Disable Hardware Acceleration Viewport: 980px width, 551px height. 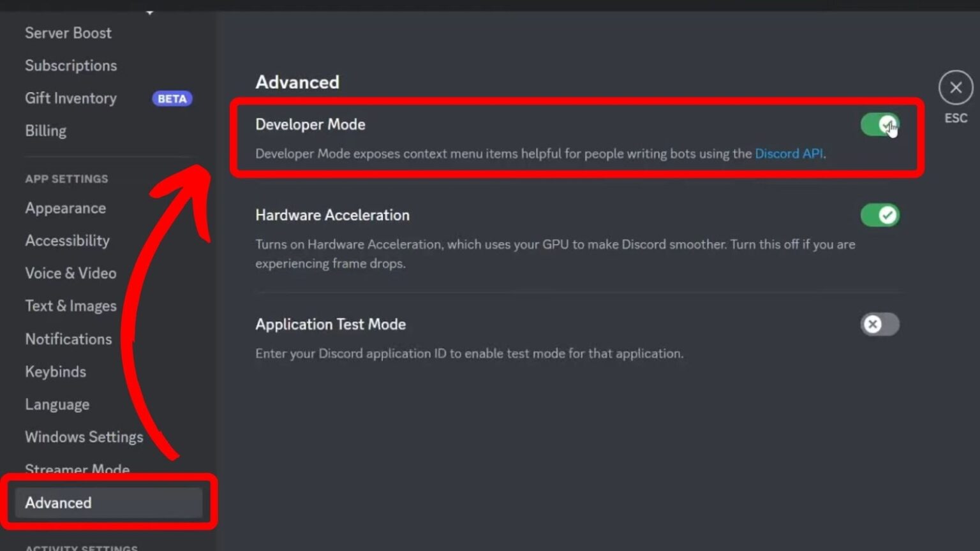click(x=880, y=216)
